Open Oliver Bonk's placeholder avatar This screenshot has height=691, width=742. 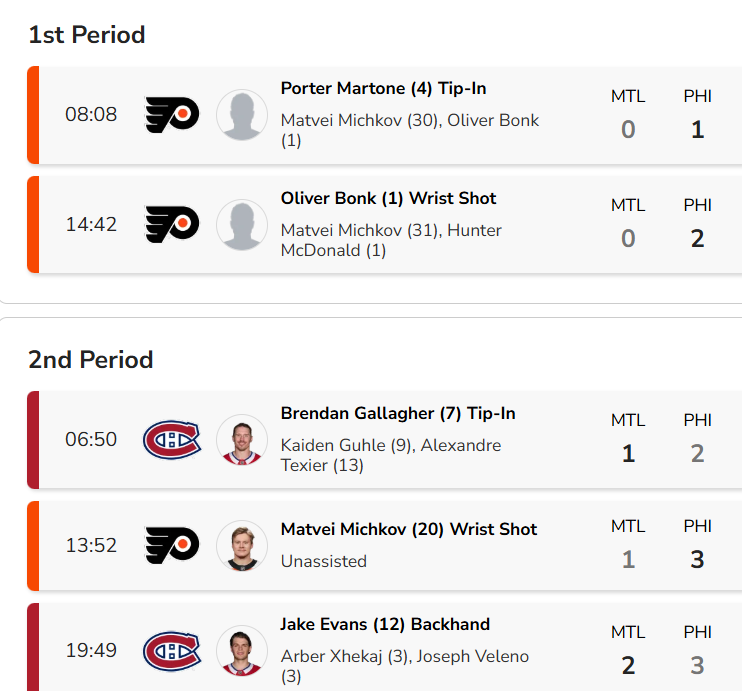pyautogui.click(x=242, y=224)
